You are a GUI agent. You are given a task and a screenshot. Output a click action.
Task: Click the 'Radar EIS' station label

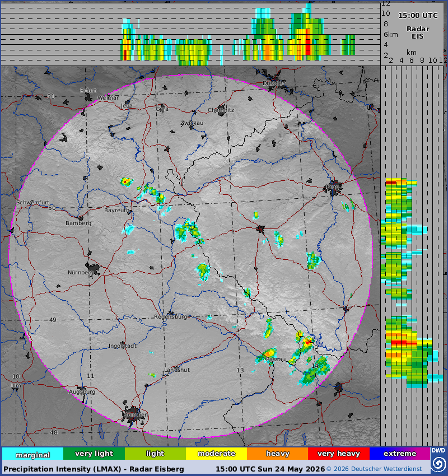coord(418,32)
